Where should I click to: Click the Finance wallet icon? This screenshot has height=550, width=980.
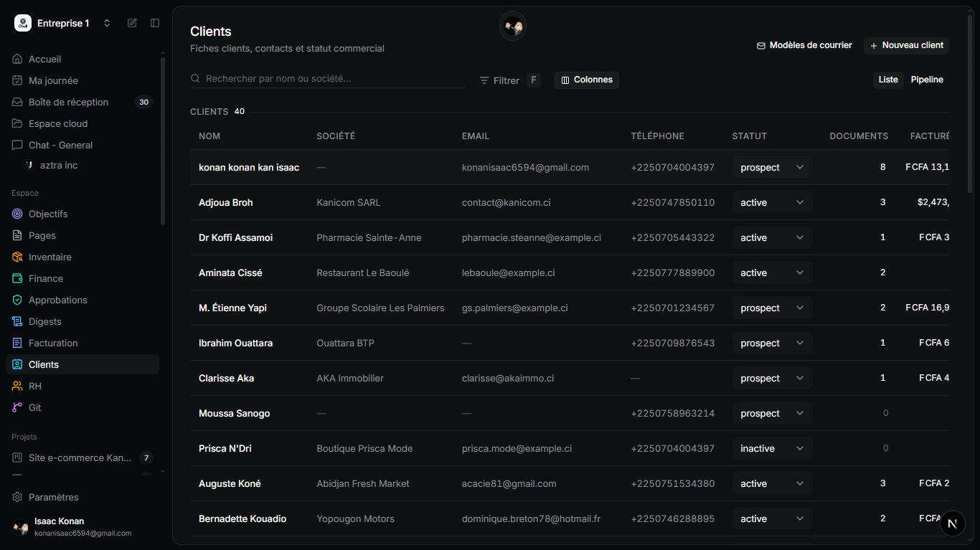click(17, 278)
